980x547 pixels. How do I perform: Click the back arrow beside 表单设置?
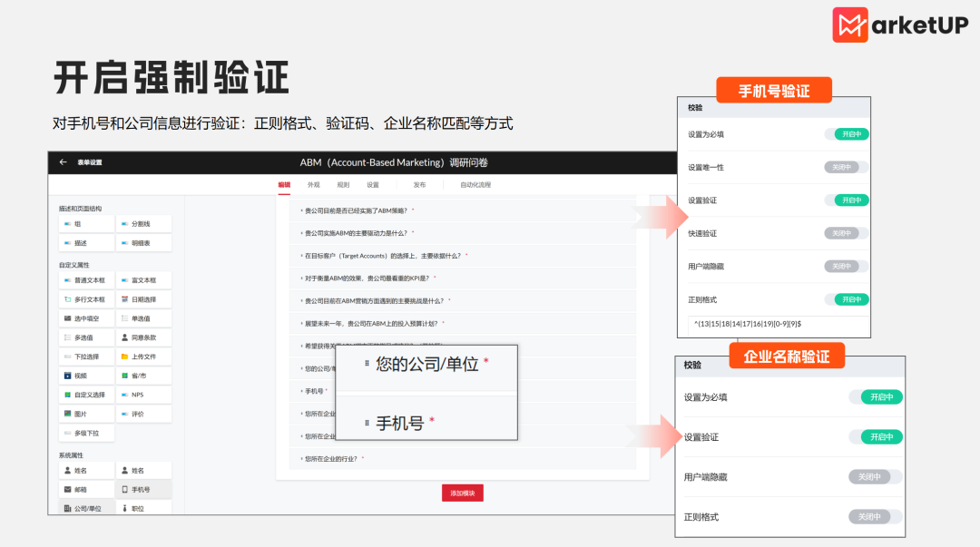click(x=62, y=162)
